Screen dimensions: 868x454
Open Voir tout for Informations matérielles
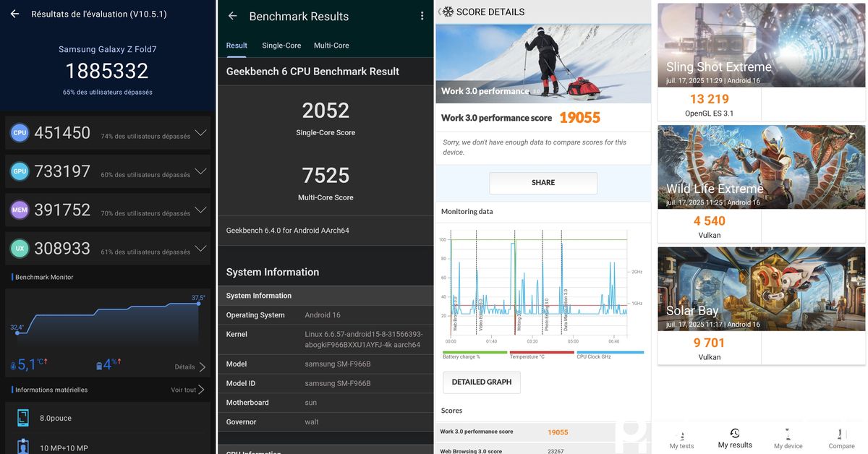[187, 390]
